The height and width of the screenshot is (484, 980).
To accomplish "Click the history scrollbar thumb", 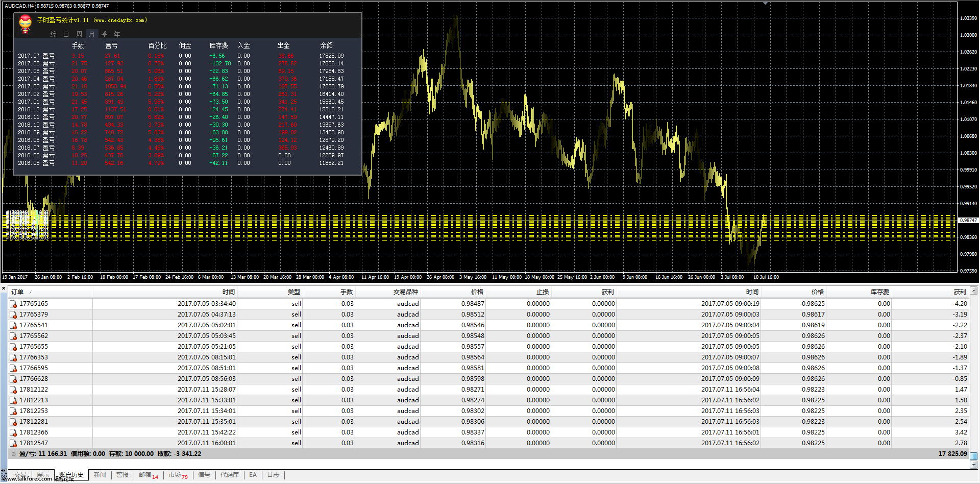I will coord(974,456).
